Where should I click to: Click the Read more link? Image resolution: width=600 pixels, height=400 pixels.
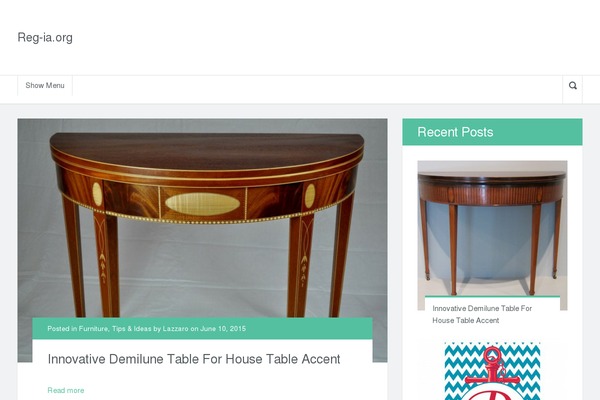(66, 390)
